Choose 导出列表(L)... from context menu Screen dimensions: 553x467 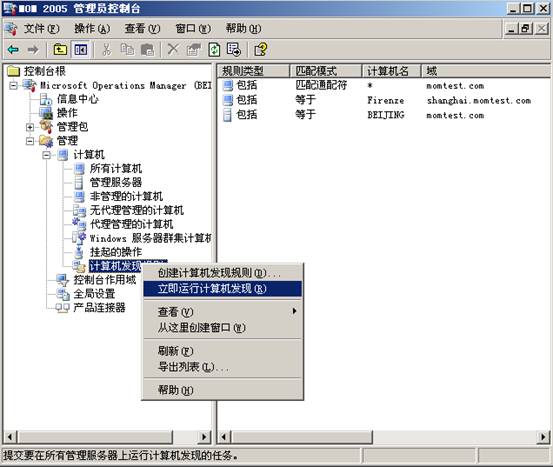coord(223,367)
